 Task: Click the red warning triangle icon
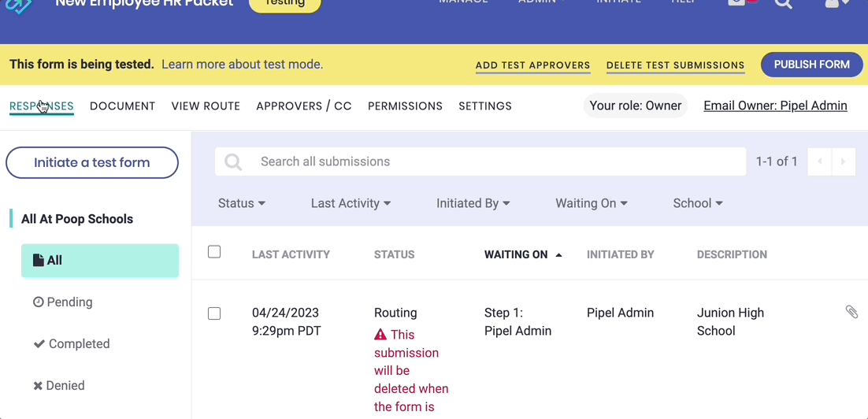pyautogui.click(x=380, y=334)
